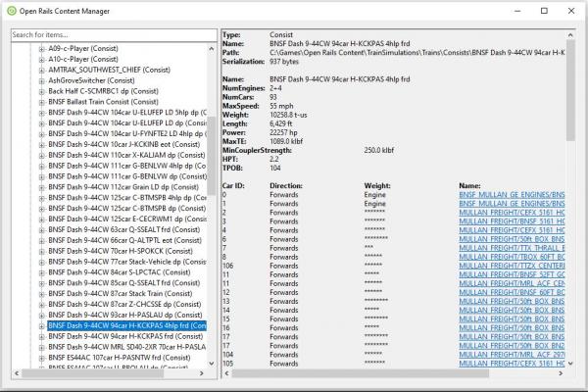Click details pane horizontal scroll-left arrow

226,373
